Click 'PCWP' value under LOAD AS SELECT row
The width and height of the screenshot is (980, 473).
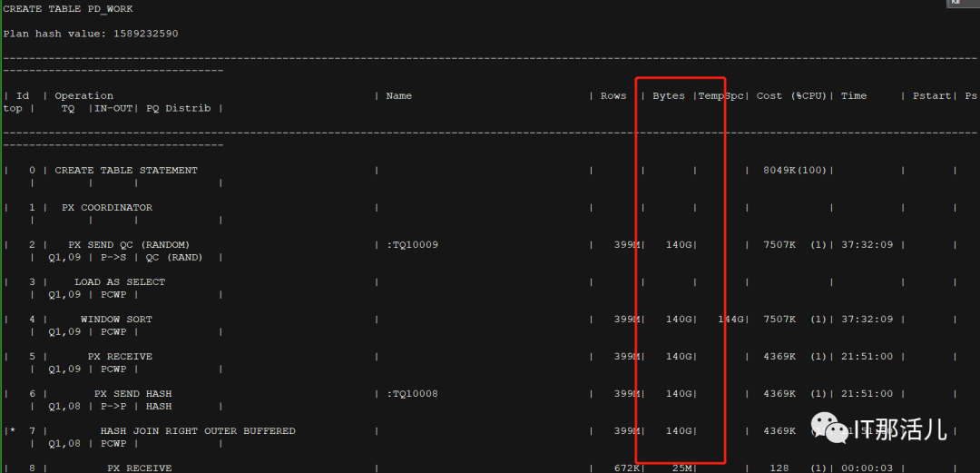point(113,295)
